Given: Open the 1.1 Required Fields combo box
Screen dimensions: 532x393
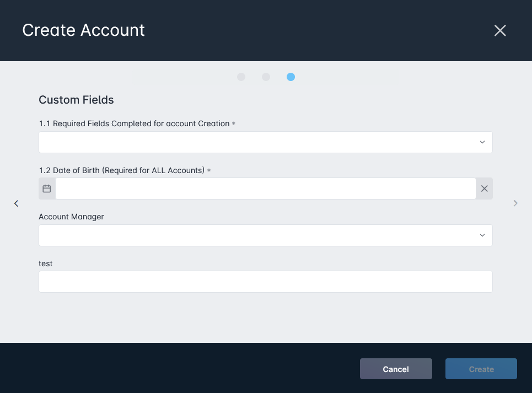Looking at the screenshot, I should tap(266, 142).
